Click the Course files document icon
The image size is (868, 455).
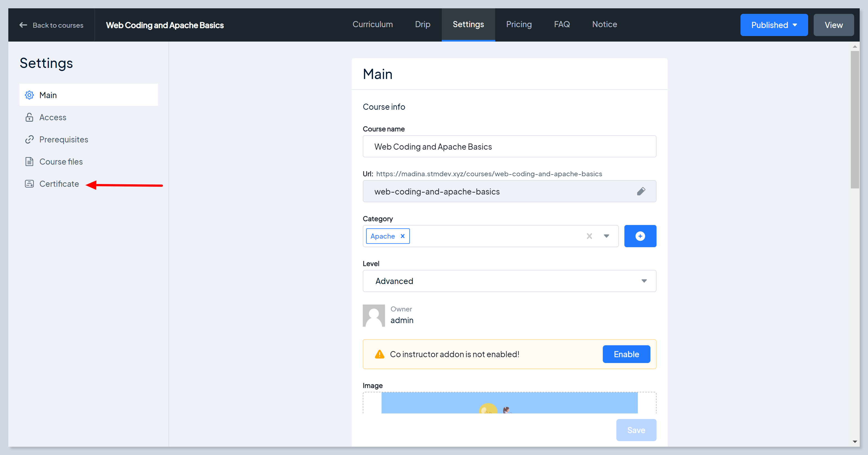(x=29, y=162)
